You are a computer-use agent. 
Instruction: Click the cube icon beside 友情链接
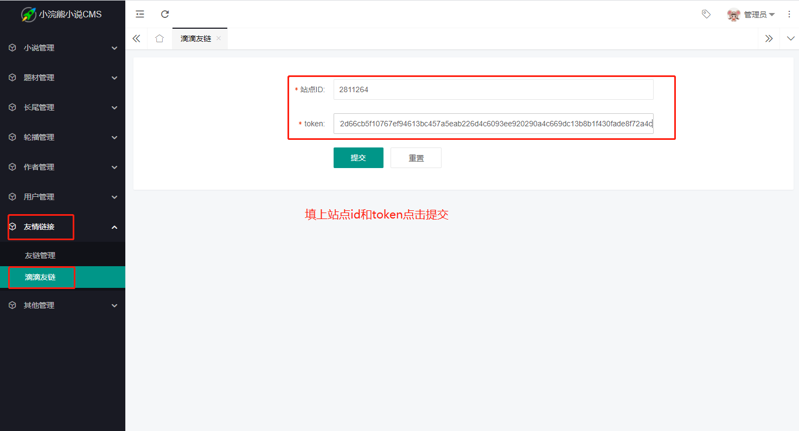[13, 226]
